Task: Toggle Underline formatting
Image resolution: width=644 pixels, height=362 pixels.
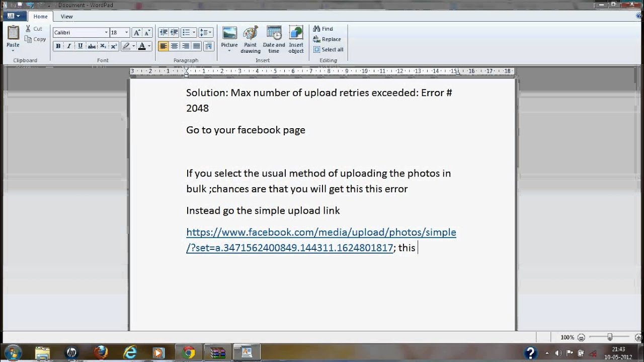Action: (80, 46)
